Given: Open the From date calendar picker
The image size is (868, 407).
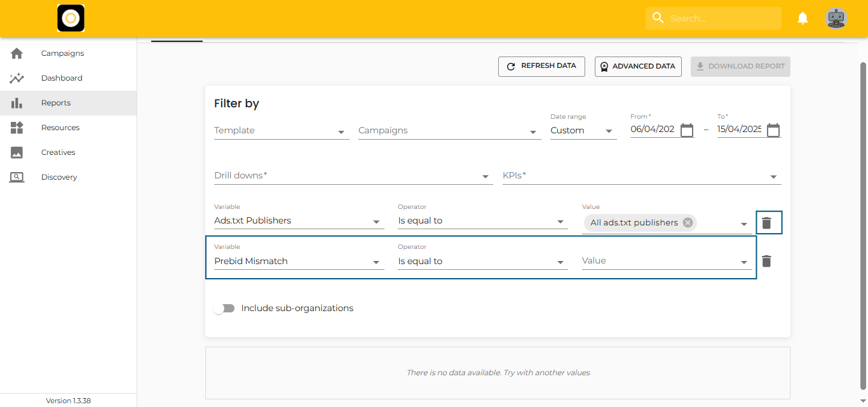Looking at the screenshot, I should 686,130.
